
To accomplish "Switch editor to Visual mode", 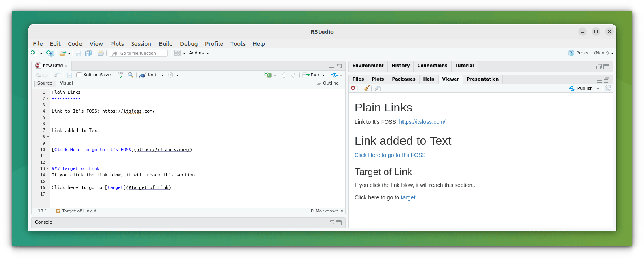I will 66,83.
